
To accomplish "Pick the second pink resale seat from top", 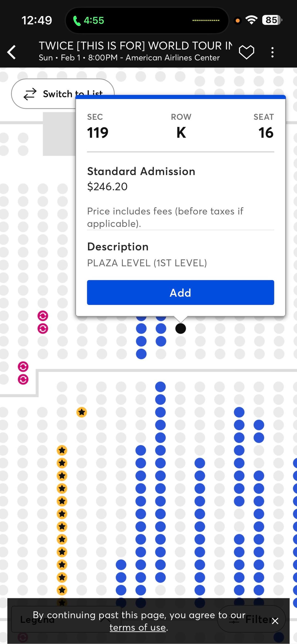I will point(43,328).
